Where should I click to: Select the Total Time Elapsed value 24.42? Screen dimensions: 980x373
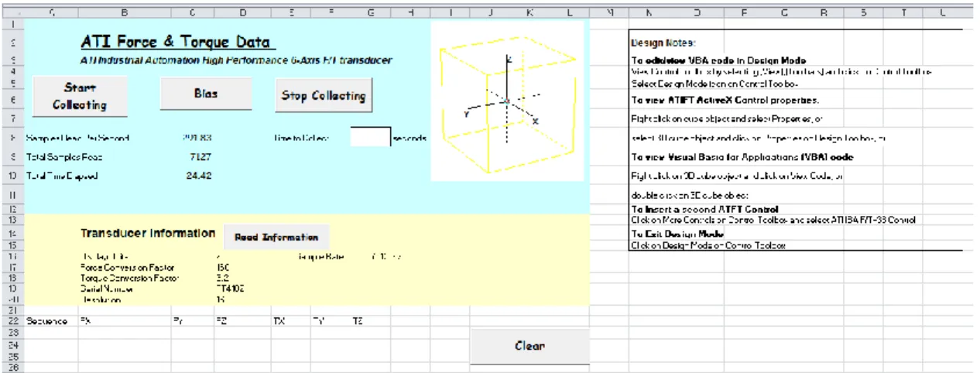(199, 175)
